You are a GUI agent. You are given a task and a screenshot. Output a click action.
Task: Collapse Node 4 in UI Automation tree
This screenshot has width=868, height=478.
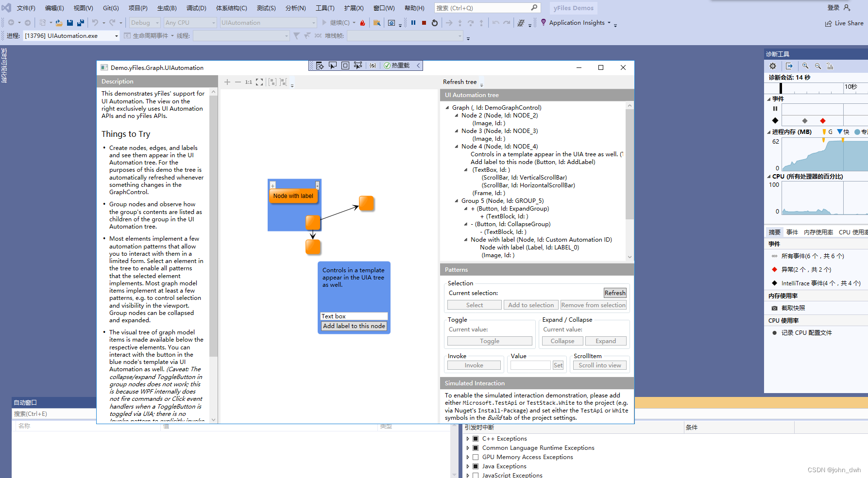pyautogui.click(x=457, y=147)
